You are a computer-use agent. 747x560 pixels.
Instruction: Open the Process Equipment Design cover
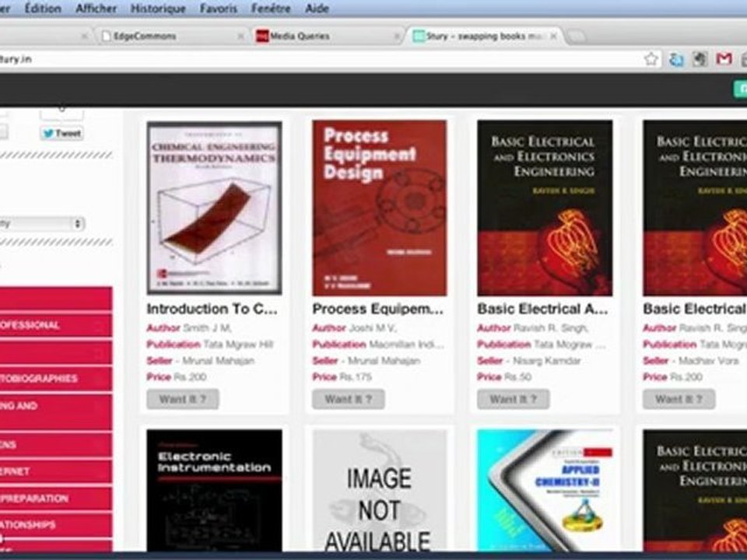pos(380,208)
